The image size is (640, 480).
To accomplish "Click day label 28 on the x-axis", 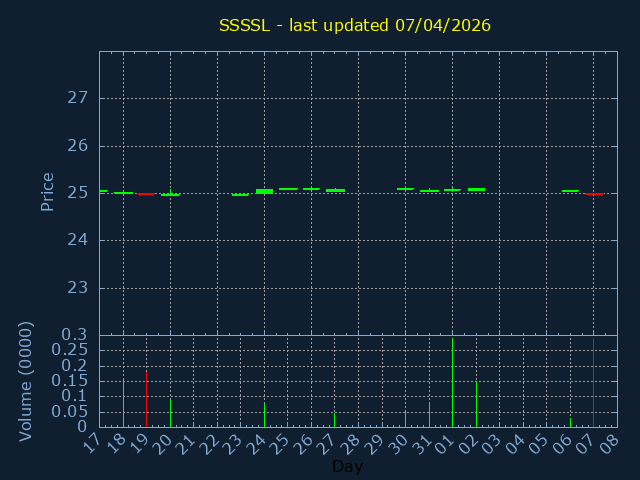I will [x=351, y=444].
